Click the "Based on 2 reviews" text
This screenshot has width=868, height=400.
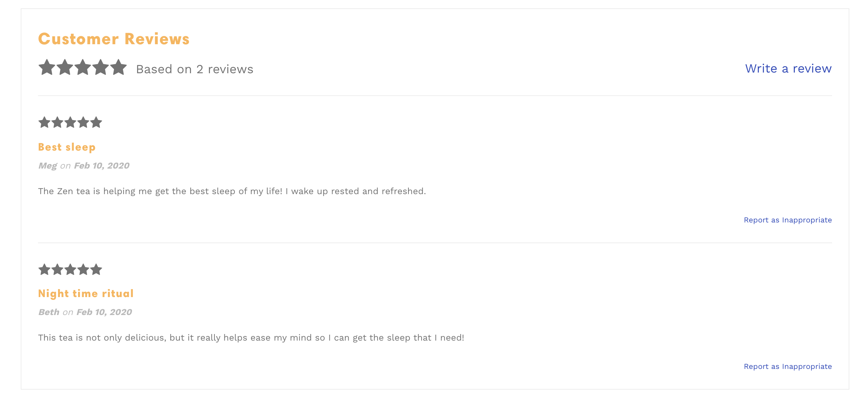(194, 69)
